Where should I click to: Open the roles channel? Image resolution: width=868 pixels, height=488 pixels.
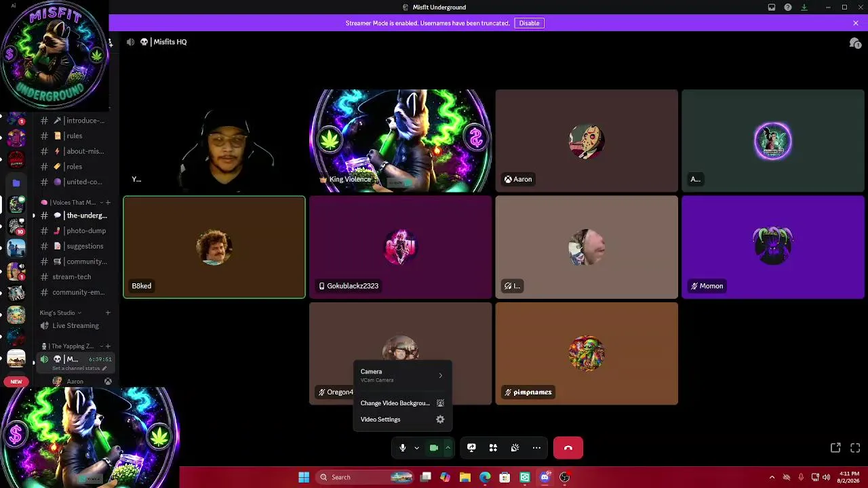click(75, 167)
